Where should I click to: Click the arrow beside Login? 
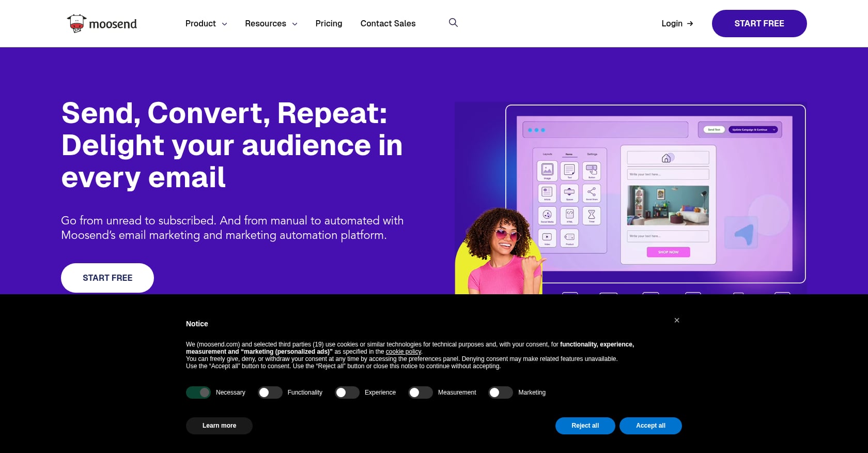click(x=690, y=24)
